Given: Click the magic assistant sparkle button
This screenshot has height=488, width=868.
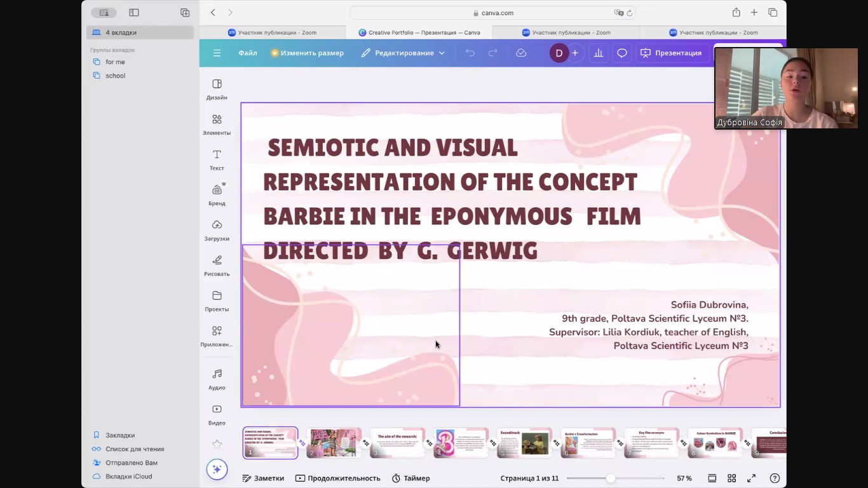Looking at the screenshot, I should coord(217,470).
